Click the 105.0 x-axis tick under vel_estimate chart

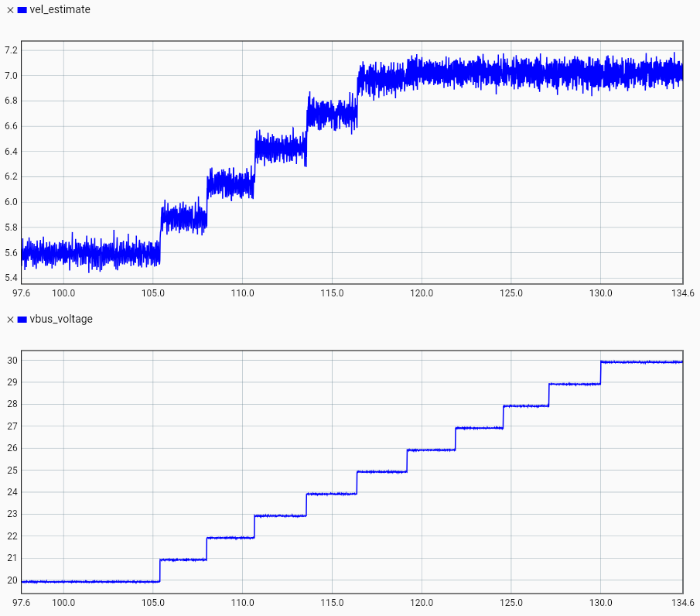point(152,293)
